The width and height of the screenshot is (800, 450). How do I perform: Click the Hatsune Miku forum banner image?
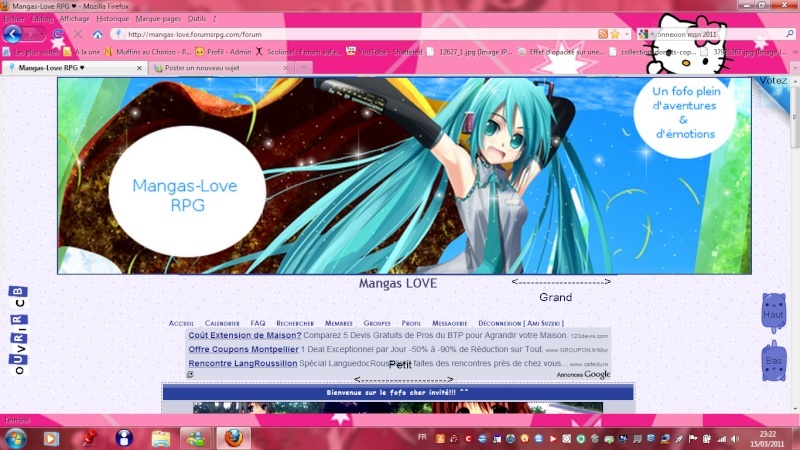pyautogui.click(x=404, y=176)
